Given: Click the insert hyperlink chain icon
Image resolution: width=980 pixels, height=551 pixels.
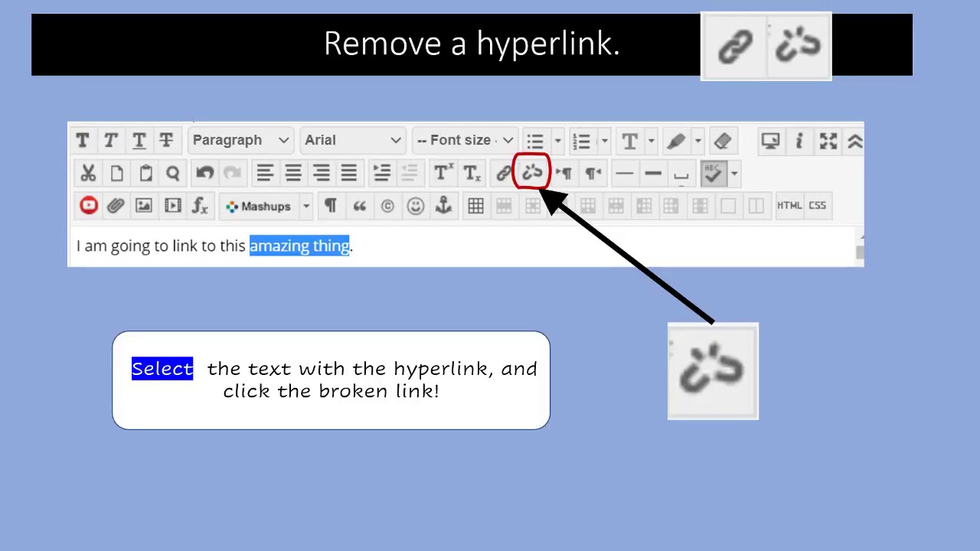Looking at the screenshot, I should (x=503, y=174).
